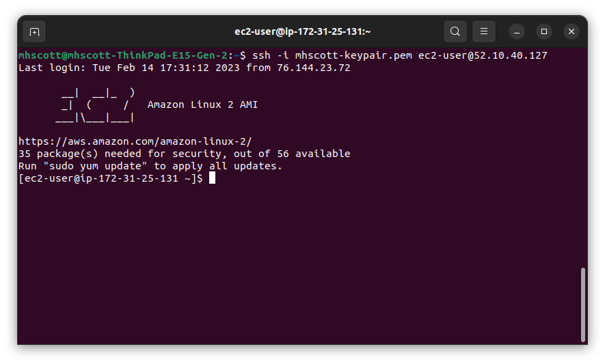
Task: Click the mhscott-keypair.pem filename
Action: click(354, 55)
